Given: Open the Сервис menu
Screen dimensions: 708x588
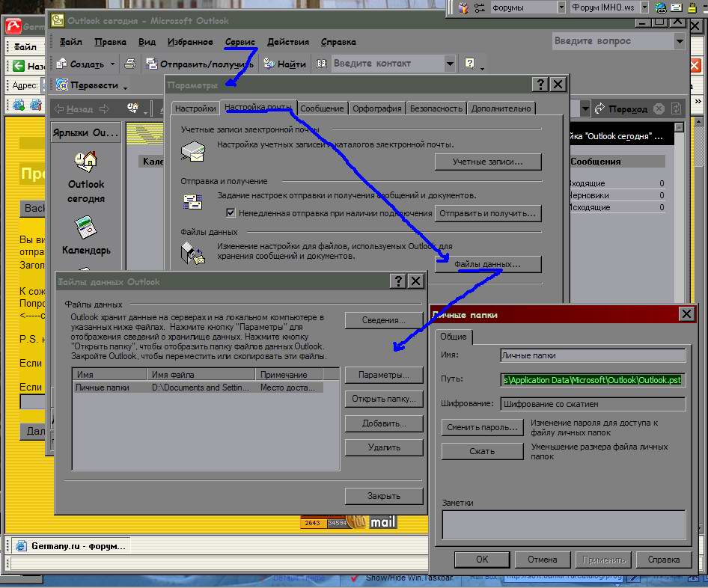Looking at the screenshot, I should pyautogui.click(x=239, y=42).
